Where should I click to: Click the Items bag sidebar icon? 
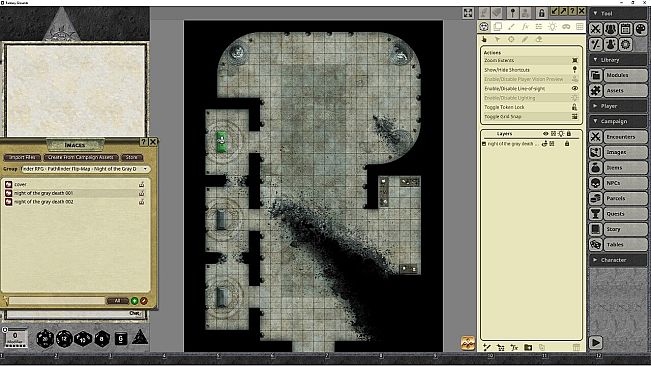[x=596, y=168]
